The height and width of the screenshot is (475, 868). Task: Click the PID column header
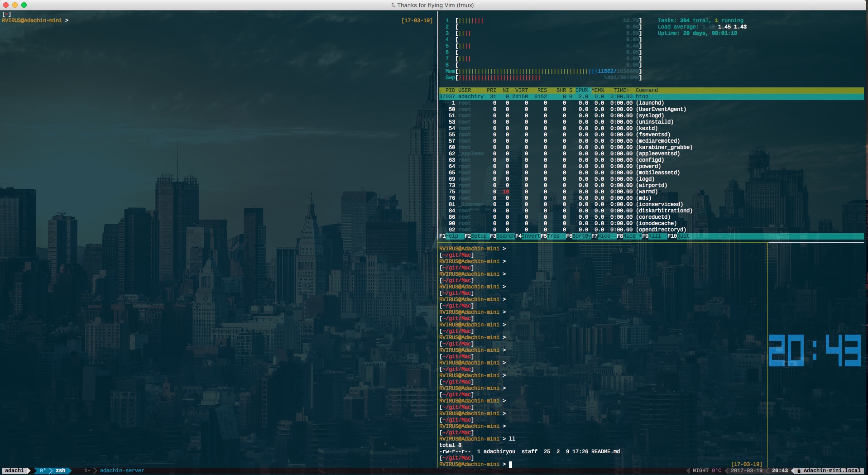(450, 91)
